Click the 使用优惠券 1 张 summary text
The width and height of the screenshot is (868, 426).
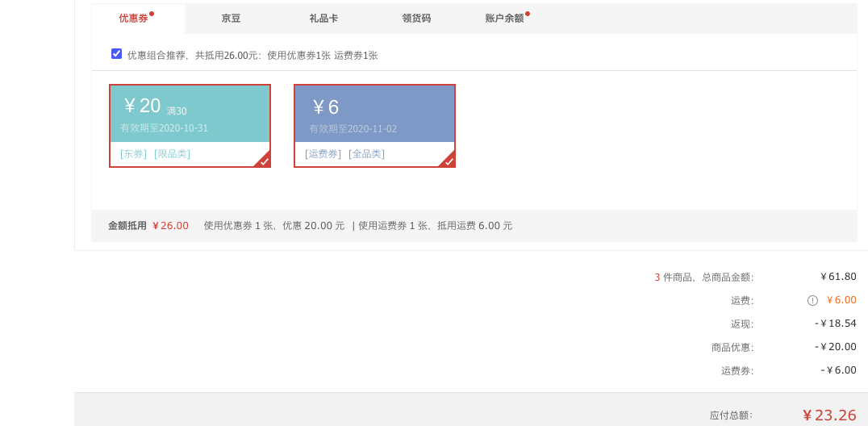tap(240, 225)
